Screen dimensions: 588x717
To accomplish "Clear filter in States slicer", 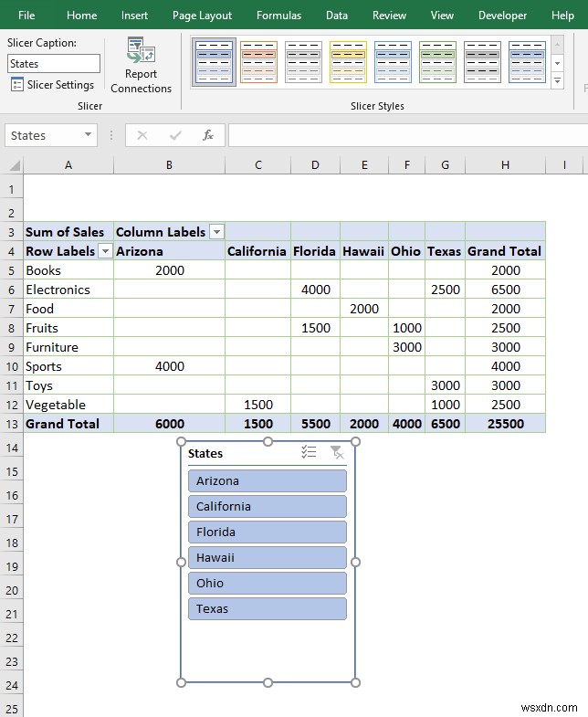I will pos(338,453).
